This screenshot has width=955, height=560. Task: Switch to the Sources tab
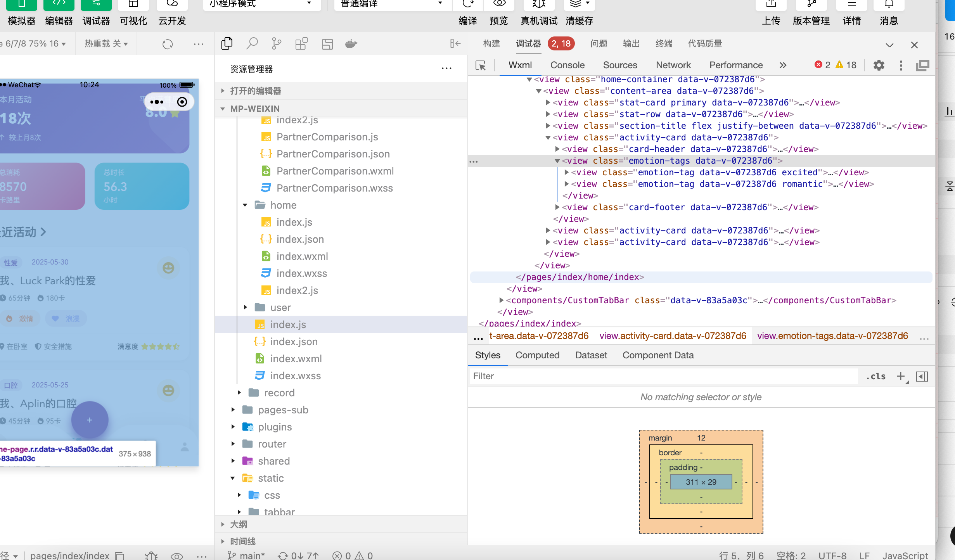pyautogui.click(x=620, y=65)
